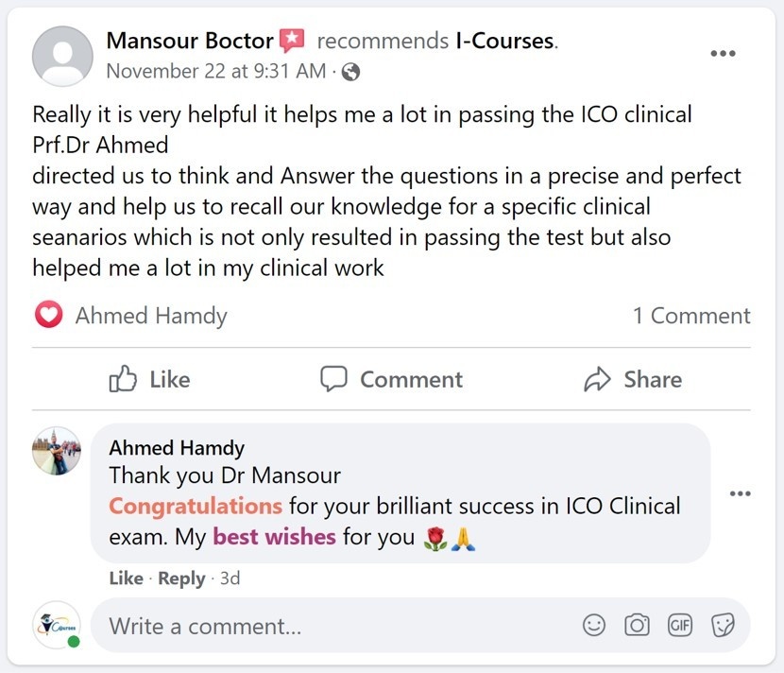Open the GIF picker icon
The height and width of the screenshot is (673, 784).
[680, 625]
